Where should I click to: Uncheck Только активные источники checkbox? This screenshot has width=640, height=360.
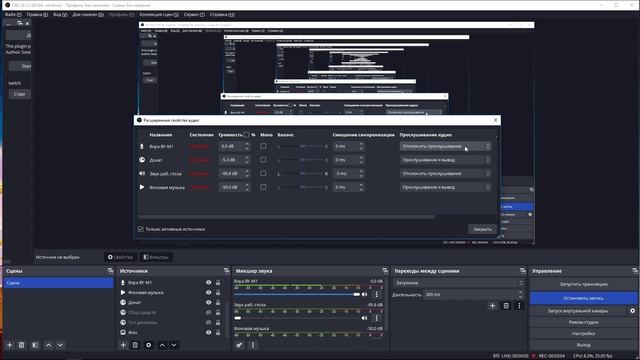click(x=141, y=229)
